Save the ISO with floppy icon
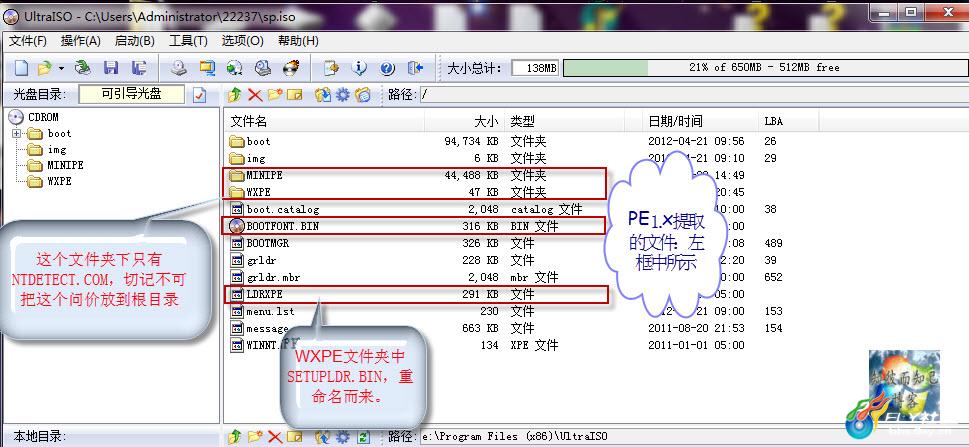Viewport: 969px width, 447px height. coord(111,67)
